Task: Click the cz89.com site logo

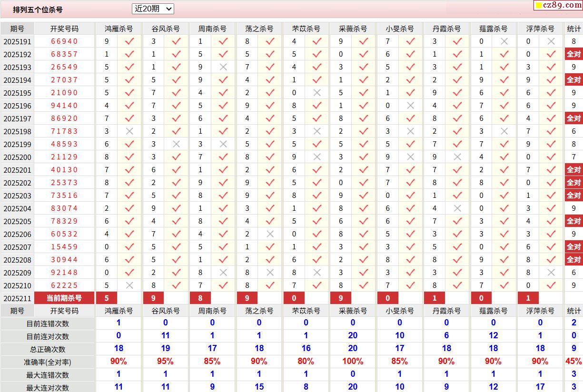Action: coord(558,5)
